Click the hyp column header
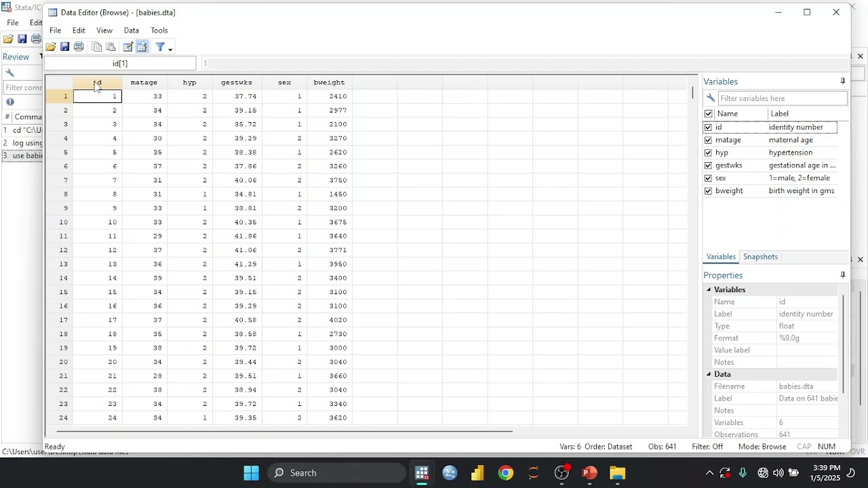Image resolution: width=868 pixels, height=488 pixels. click(x=190, y=83)
